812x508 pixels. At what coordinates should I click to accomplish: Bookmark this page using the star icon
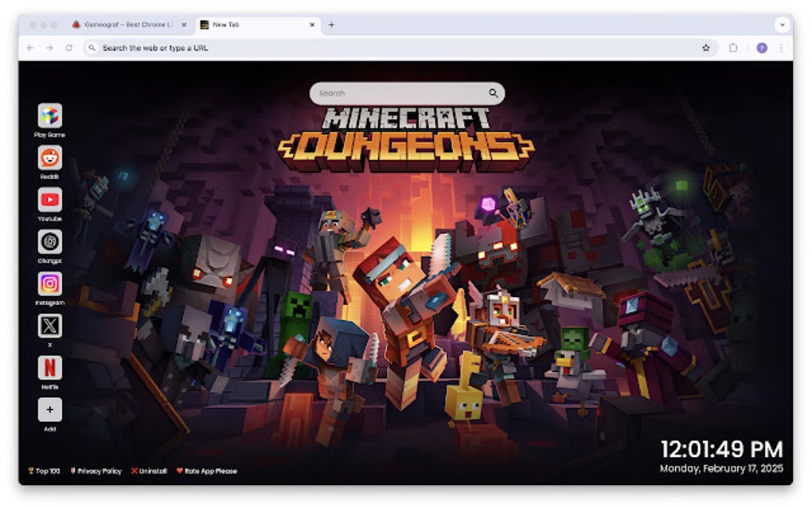[x=707, y=48]
